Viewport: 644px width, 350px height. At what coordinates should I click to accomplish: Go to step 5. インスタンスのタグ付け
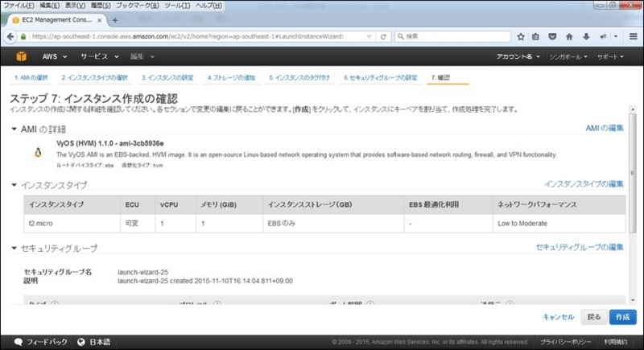(x=299, y=77)
